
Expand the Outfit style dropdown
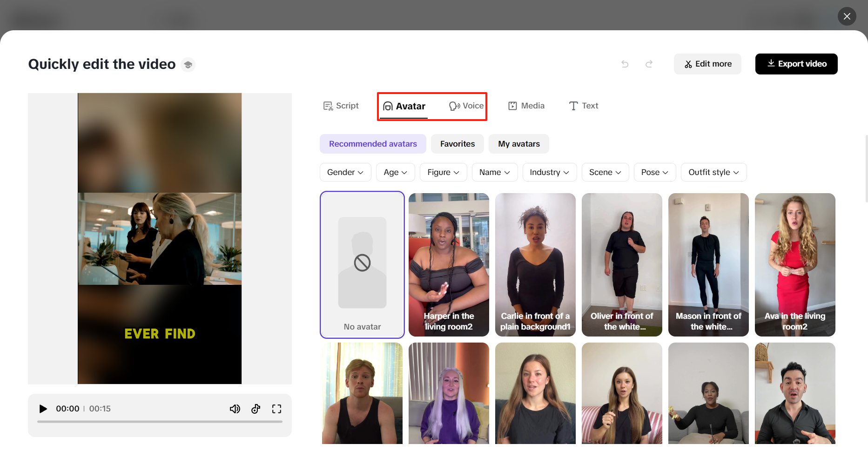[713, 172]
